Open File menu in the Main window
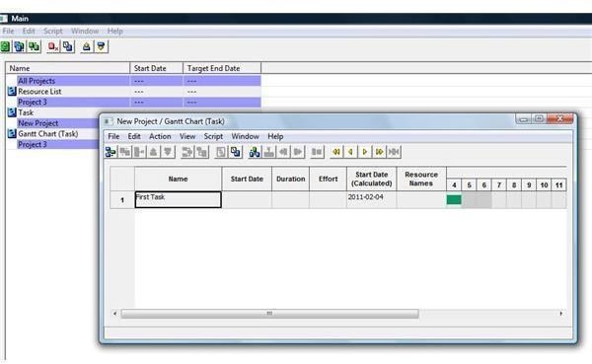Viewport: 592px width, 364px height. (8, 31)
